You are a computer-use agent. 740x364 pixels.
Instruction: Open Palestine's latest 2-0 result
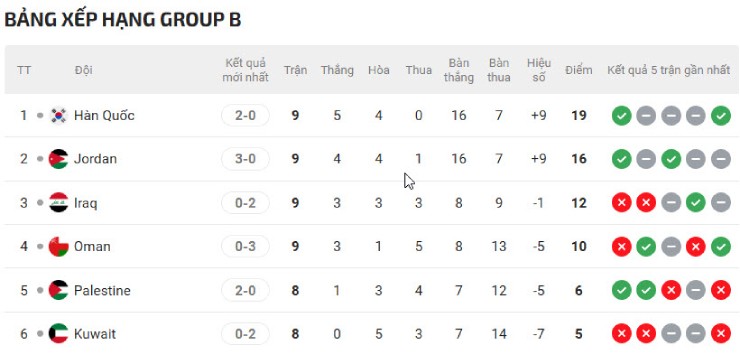click(x=245, y=290)
